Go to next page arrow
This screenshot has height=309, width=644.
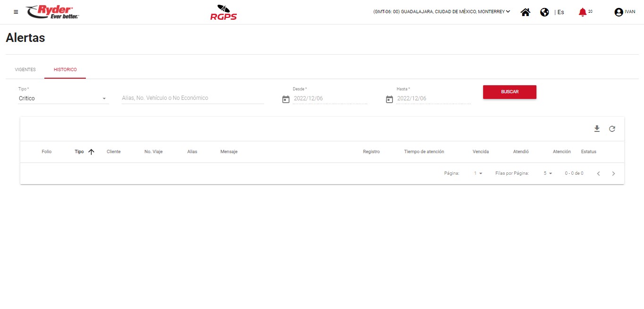pos(613,173)
